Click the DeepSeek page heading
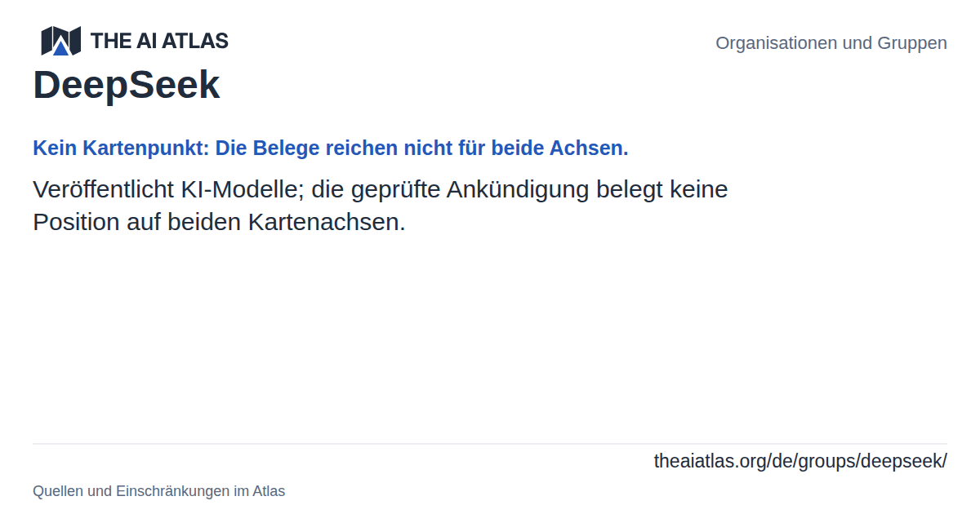980x514 pixels. click(x=127, y=85)
